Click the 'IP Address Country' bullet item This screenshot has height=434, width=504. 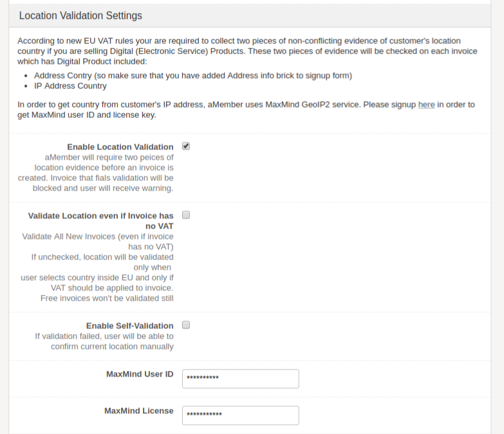[x=70, y=86]
